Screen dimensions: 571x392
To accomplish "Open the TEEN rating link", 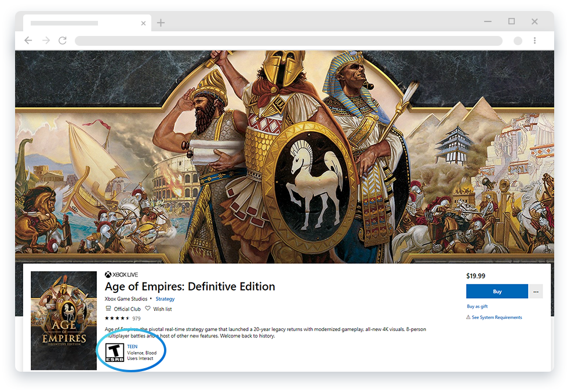I will click(132, 346).
